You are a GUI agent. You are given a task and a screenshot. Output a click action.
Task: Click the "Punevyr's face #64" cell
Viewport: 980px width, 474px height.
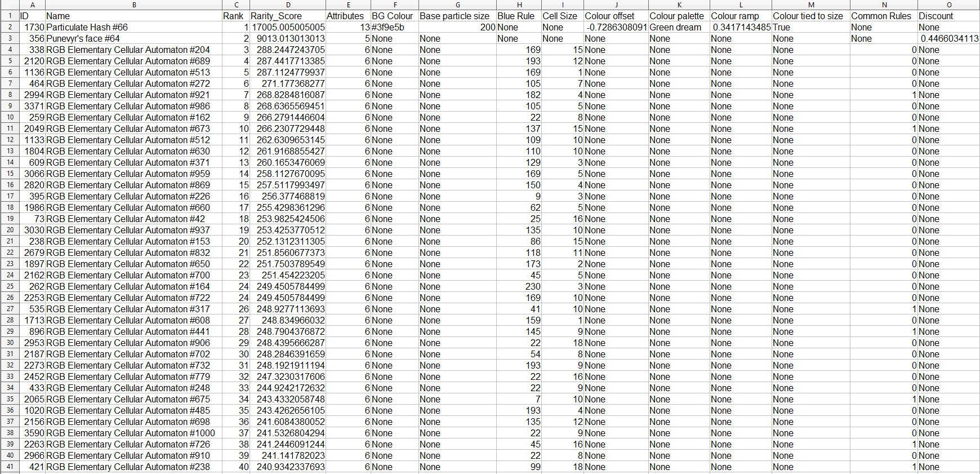[x=83, y=38]
